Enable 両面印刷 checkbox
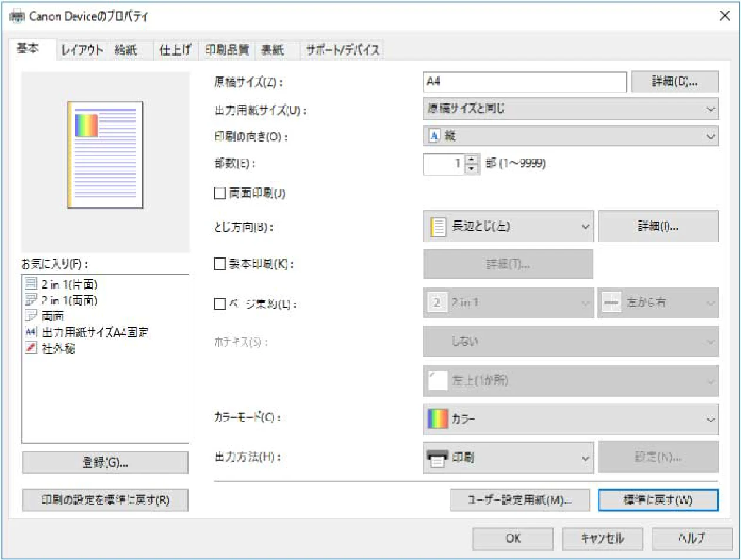Viewport: 741px width, 560px height. click(x=220, y=193)
